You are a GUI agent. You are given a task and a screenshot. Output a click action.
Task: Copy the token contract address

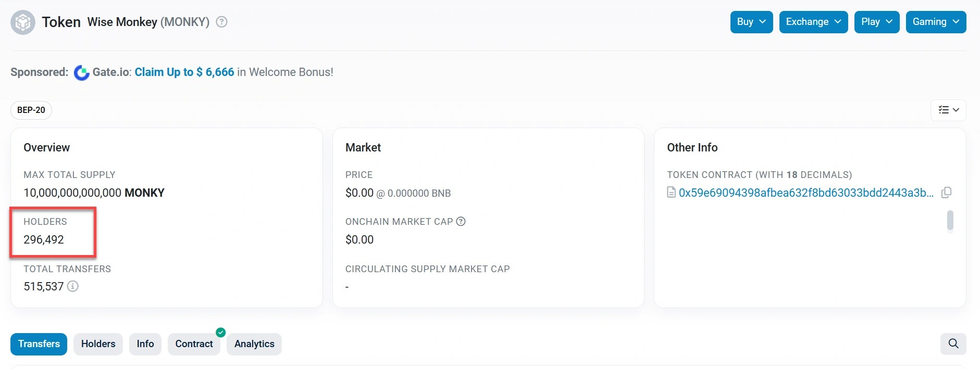[946, 193]
